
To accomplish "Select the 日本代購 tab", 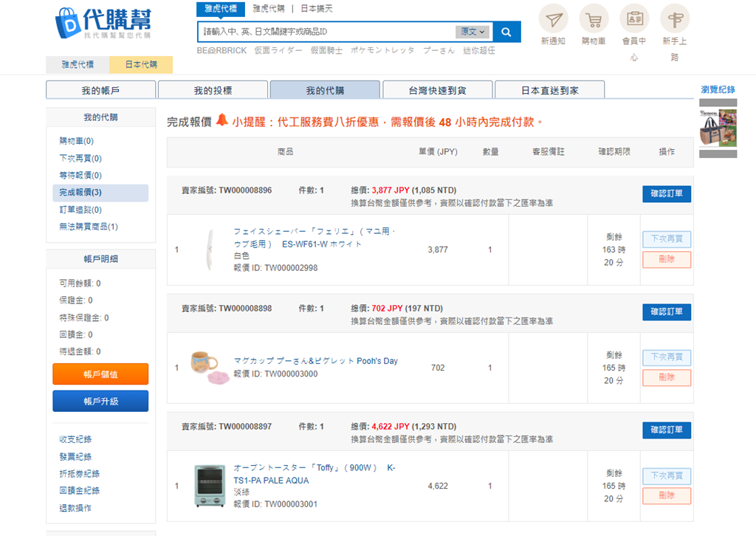I will coord(141,64).
